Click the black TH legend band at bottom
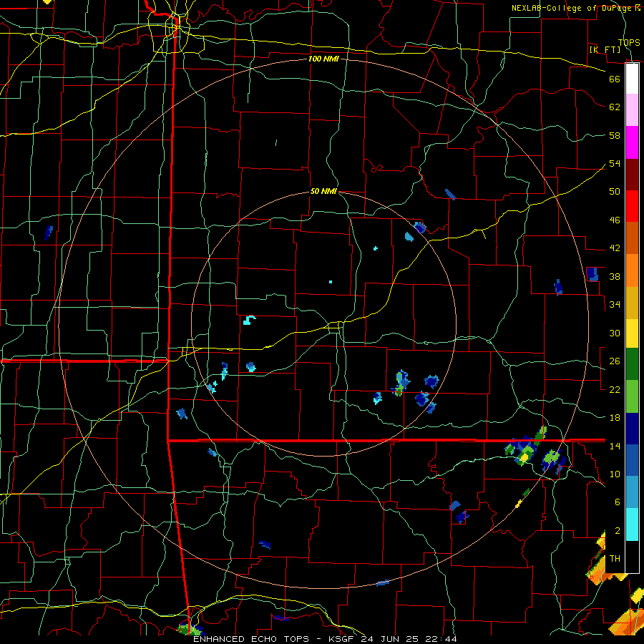Image resolution: width=644 pixels, height=644 pixels. click(632, 557)
